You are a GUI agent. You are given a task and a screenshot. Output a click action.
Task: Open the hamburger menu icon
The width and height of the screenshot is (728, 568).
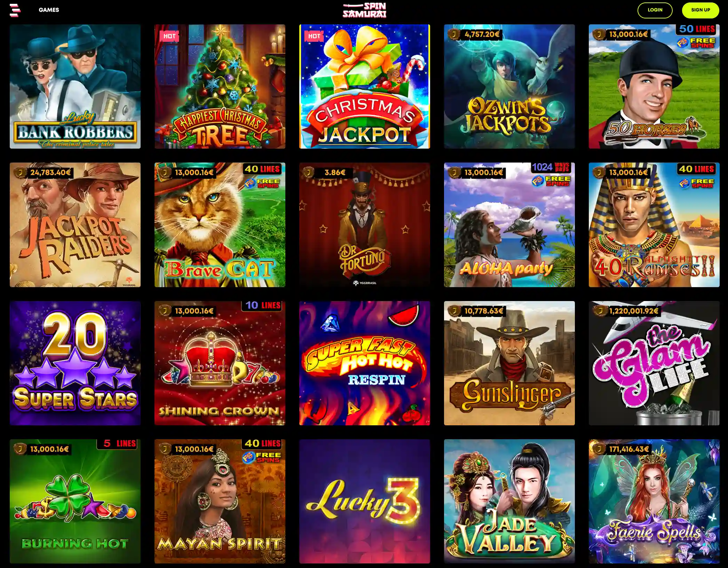[x=15, y=10]
